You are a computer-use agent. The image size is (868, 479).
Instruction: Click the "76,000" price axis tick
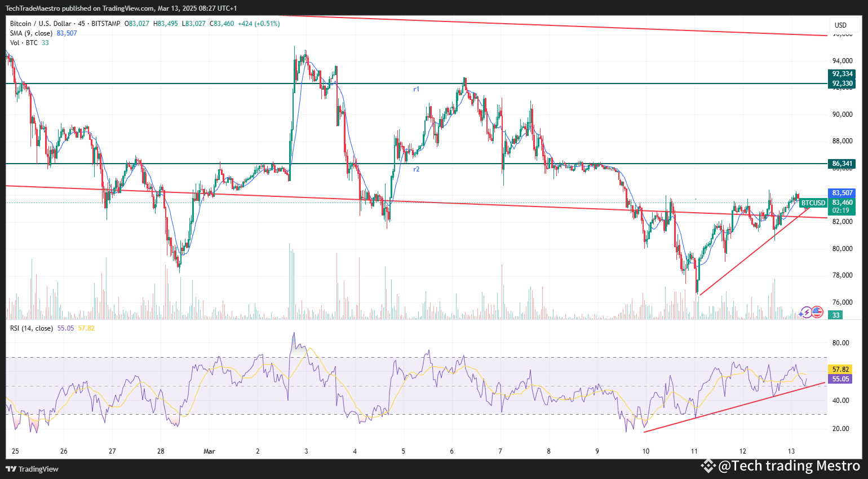click(x=843, y=302)
